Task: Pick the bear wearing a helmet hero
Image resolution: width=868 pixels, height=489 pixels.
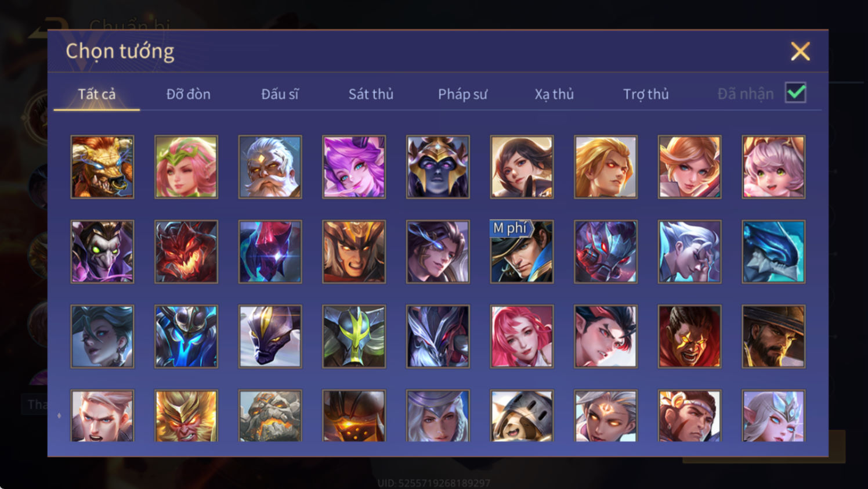Action: coord(522,416)
